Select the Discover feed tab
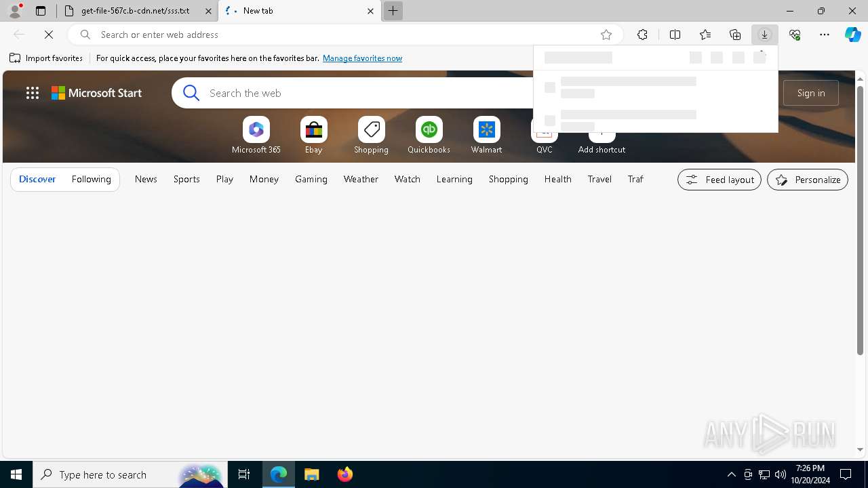Screen dimensions: 868x488 [x=37, y=179]
